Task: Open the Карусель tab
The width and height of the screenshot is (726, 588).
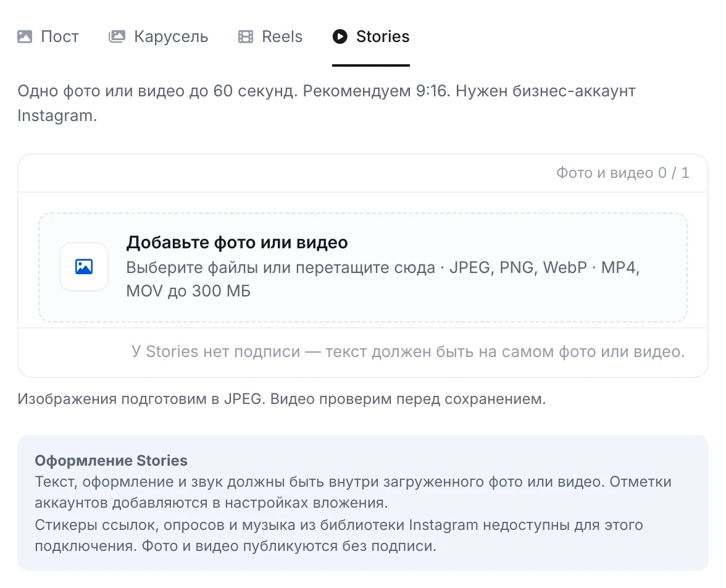Action: pos(158,36)
